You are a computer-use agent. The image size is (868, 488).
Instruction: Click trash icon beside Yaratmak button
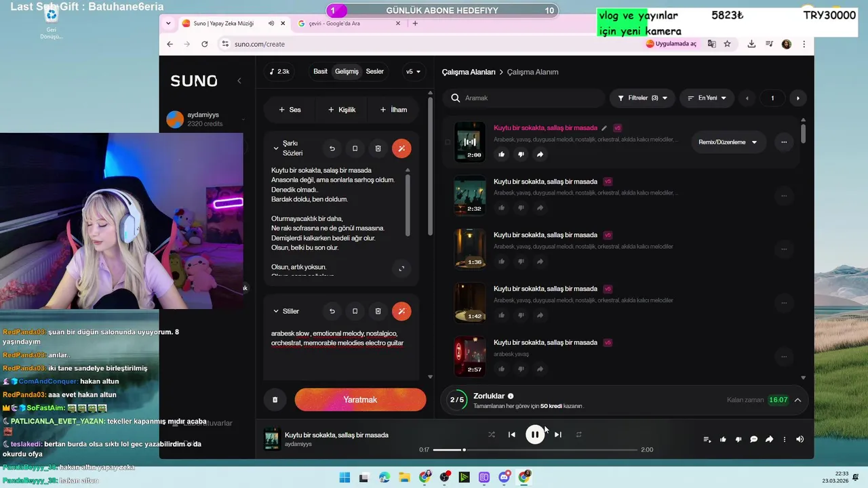click(x=275, y=400)
